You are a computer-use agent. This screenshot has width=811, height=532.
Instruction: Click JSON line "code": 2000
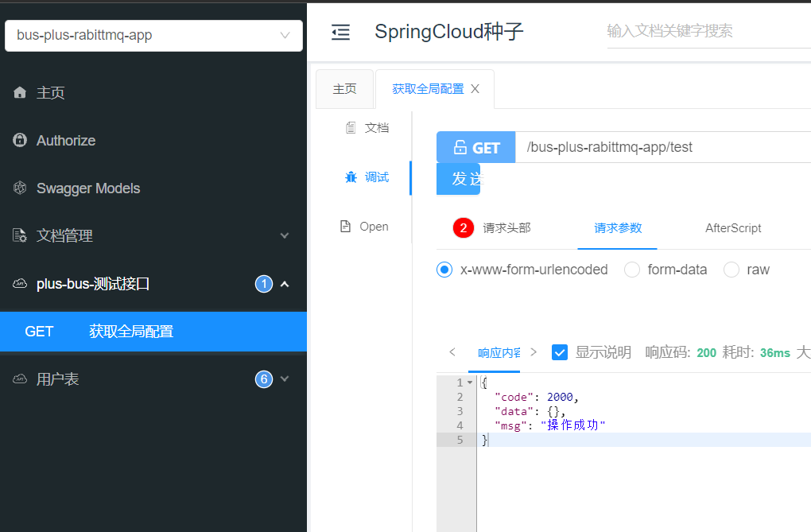[x=537, y=397]
